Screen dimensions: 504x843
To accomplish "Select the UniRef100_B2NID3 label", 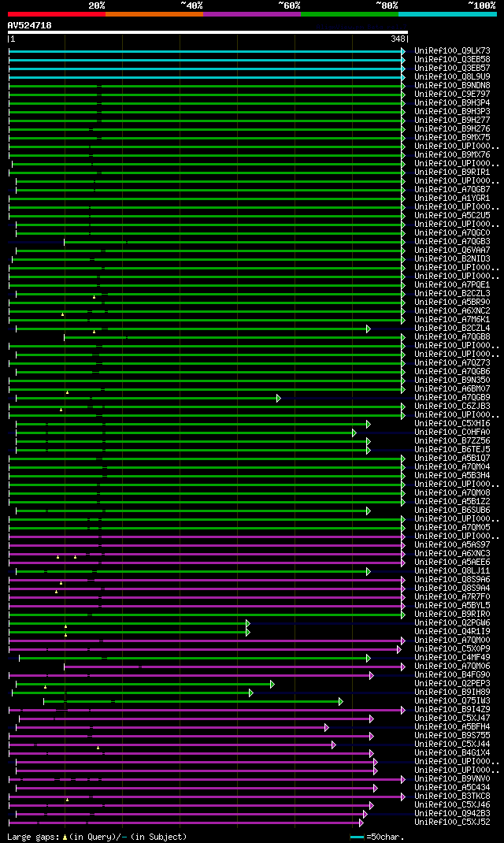I will pos(452,258).
